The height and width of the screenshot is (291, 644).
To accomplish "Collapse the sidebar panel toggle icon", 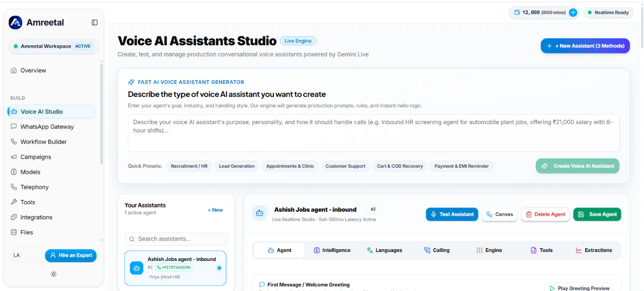I will point(95,23).
